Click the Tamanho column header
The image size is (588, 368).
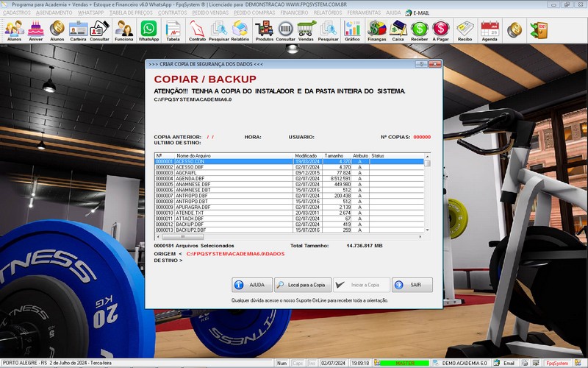336,156
